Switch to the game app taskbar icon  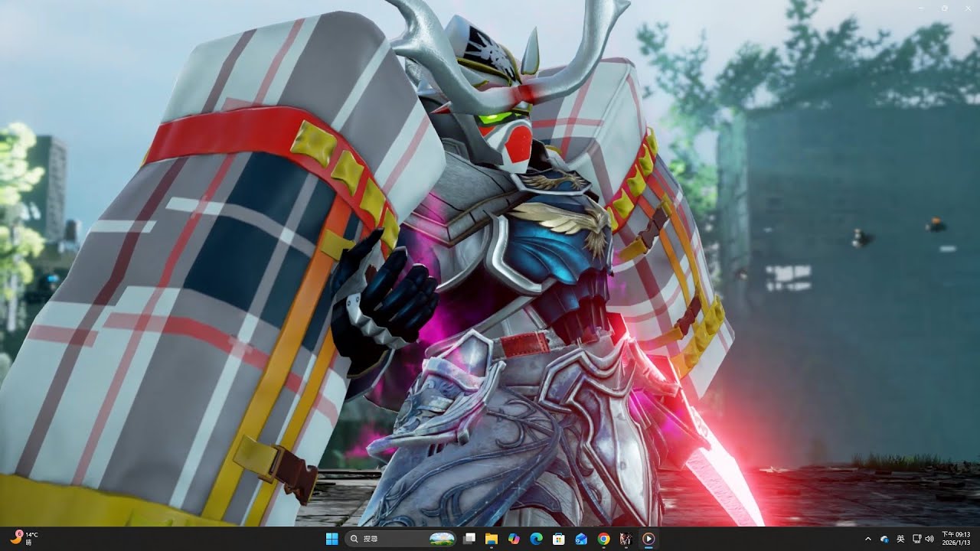626,539
